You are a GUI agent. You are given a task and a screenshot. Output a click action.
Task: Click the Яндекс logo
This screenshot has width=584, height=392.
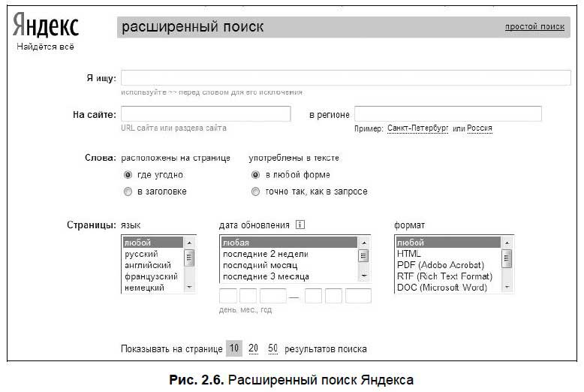tap(46, 25)
